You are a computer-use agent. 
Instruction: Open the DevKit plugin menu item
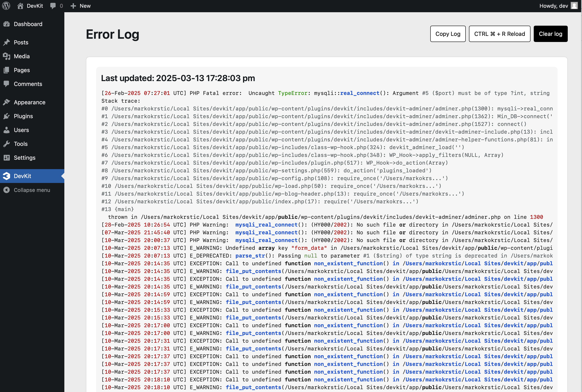[22, 176]
